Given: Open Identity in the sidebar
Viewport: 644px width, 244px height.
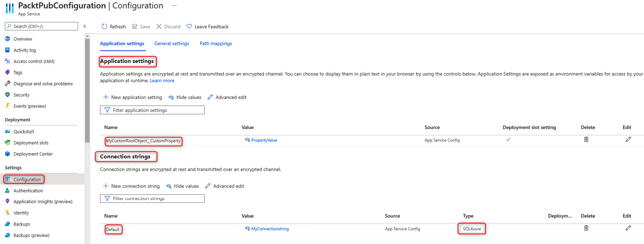Looking at the screenshot, I should point(21,213).
